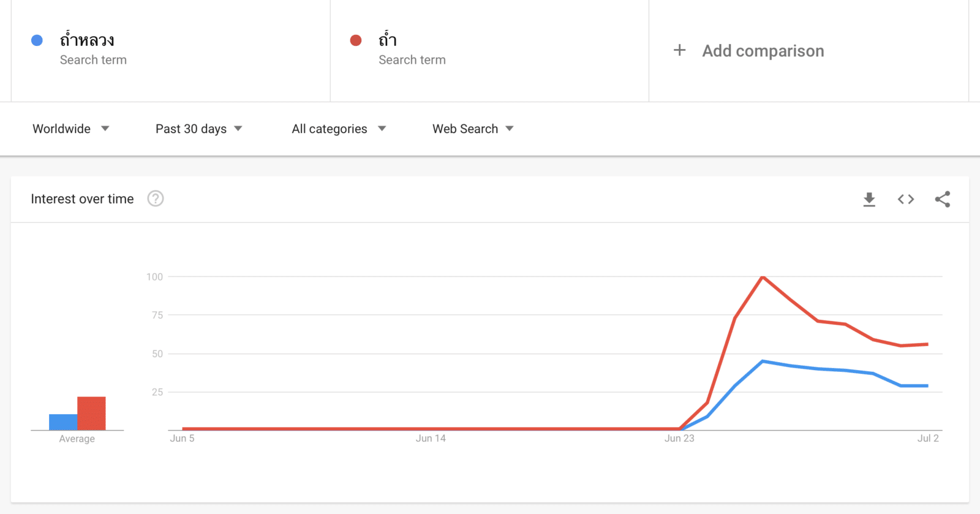Click the Interest over time heading
This screenshot has width=980, height=514.
click(x=82, y=199)
